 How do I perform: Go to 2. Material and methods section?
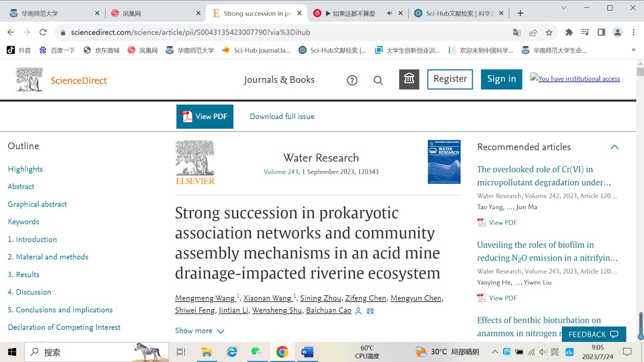[x=48, y=257]
